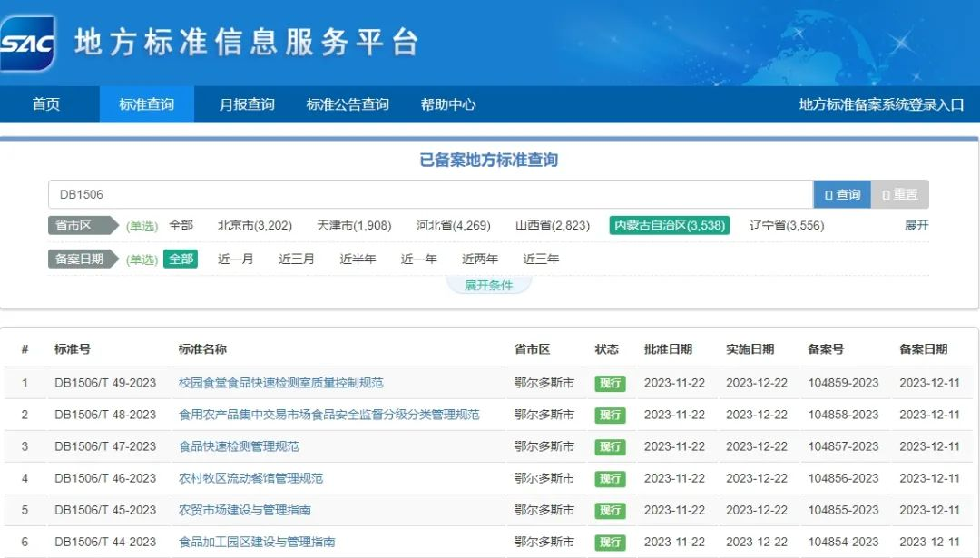Screen dimensions: 980x558
Task: Select 全部 in 备案日期 filter
Action: pos(181,259)
